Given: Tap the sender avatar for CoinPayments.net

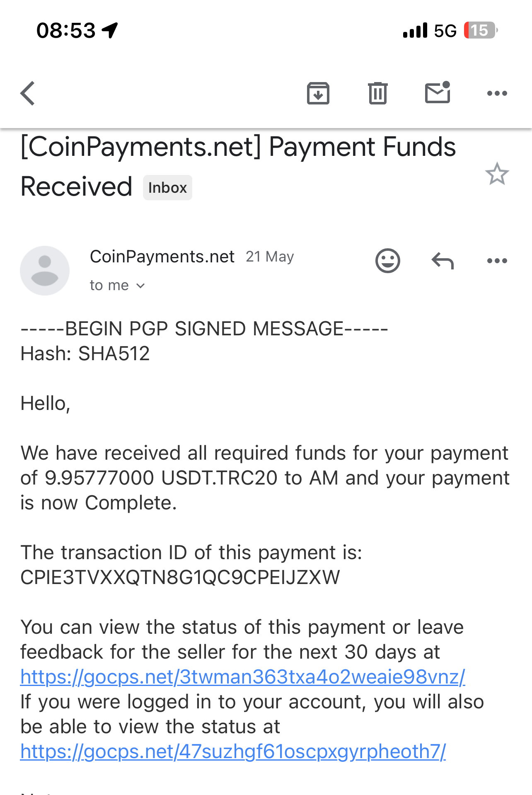Looking at the screenshot, I should click(45, 270).
